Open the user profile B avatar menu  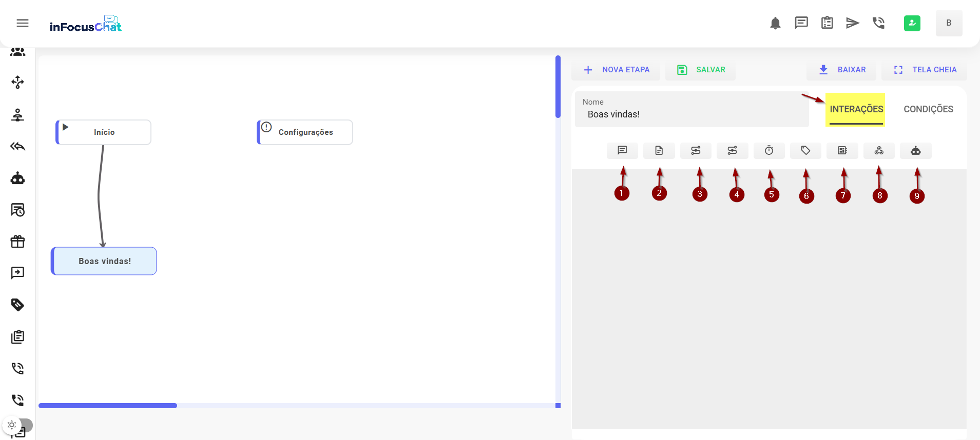tap(949, 23)
